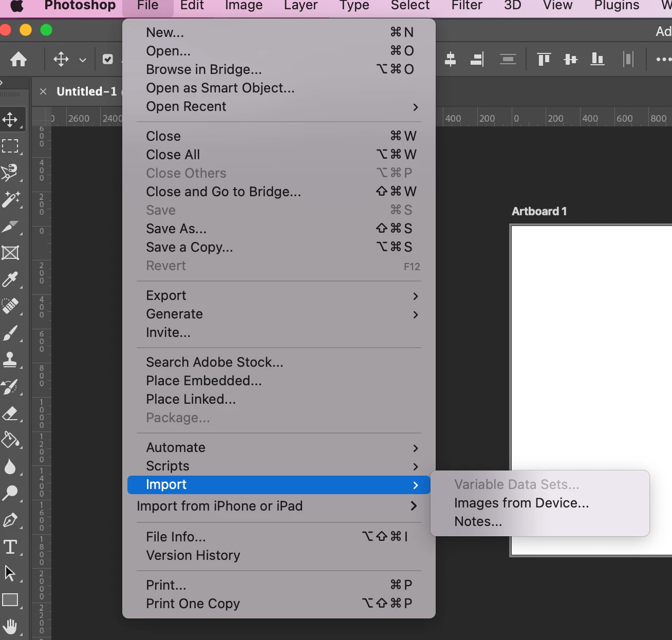Viewport: 672px width, 640px height.
Task: Click align top edges icon
Action: coord(544,60)
